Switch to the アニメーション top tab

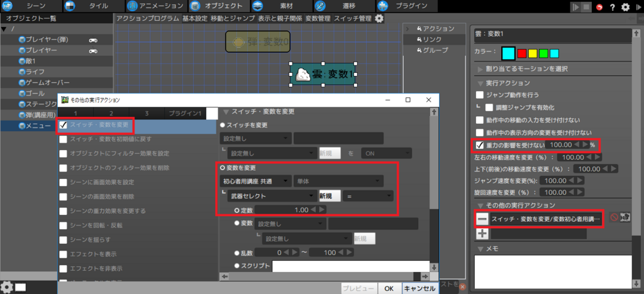157,6
